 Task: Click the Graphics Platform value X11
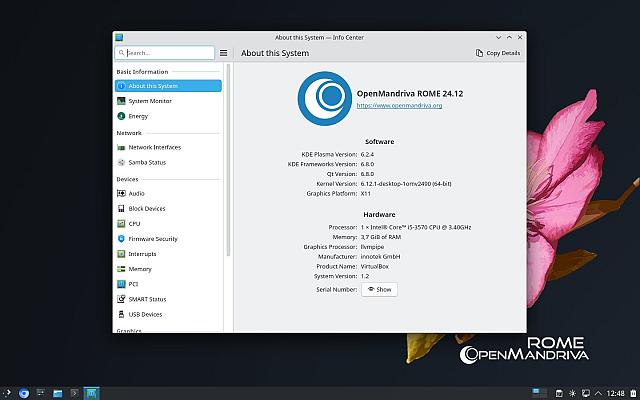tap(366, 193)
